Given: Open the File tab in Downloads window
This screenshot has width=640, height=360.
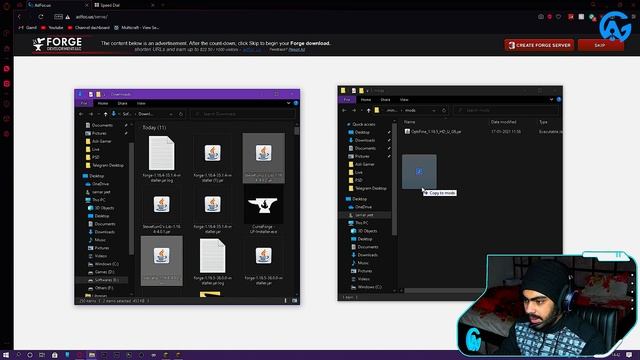Looking at the screenshot, I should (84, 103).
